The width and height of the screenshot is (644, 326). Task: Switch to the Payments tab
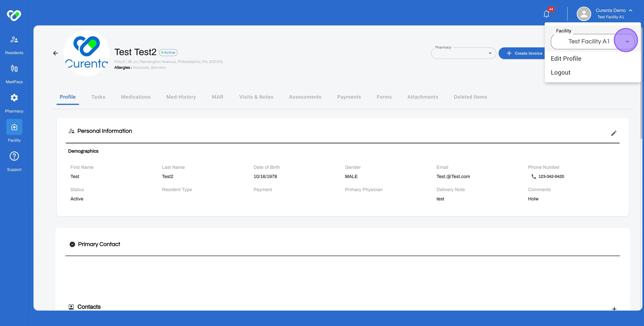point(349,97)
